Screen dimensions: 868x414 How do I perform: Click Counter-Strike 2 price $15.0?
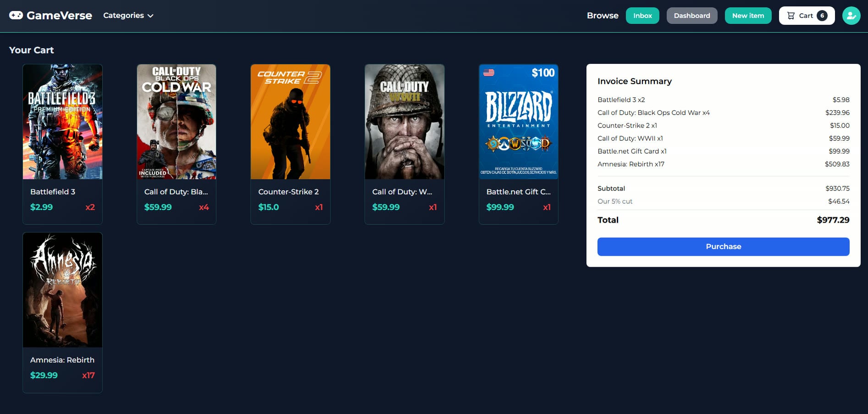pos(269,207)
